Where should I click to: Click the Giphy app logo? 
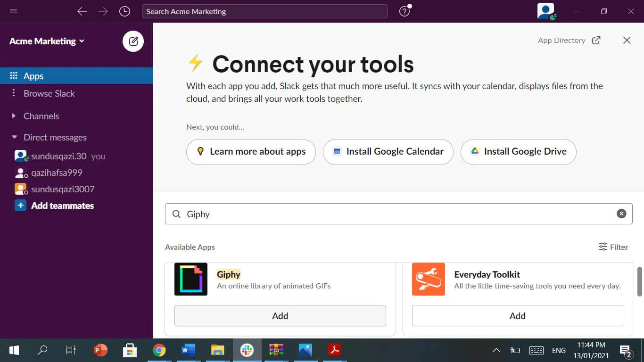191,279
